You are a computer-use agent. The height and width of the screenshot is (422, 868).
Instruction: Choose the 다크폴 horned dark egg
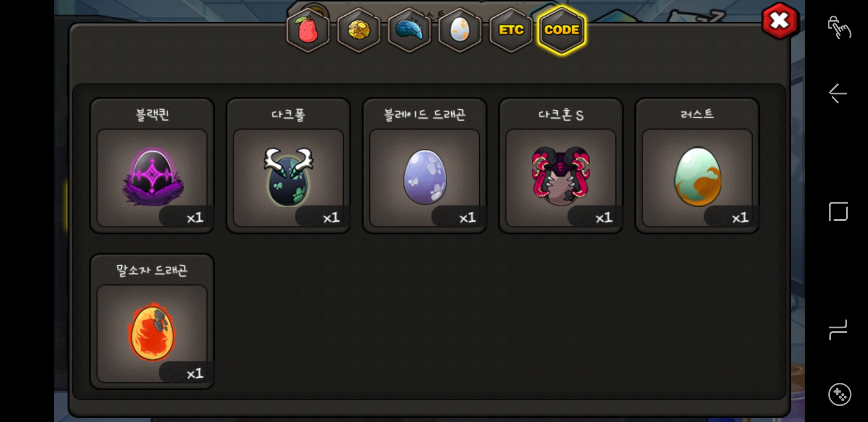288,178
